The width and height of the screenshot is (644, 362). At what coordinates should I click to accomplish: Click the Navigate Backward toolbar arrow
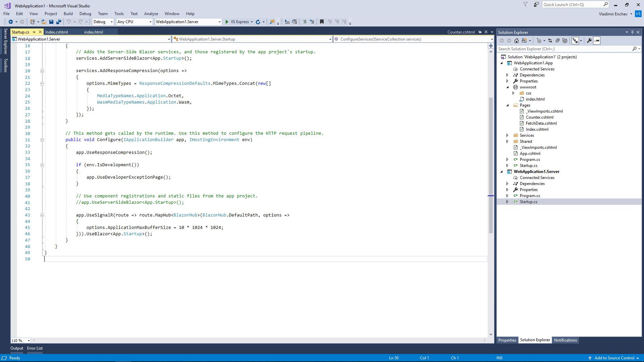(11, 22)
